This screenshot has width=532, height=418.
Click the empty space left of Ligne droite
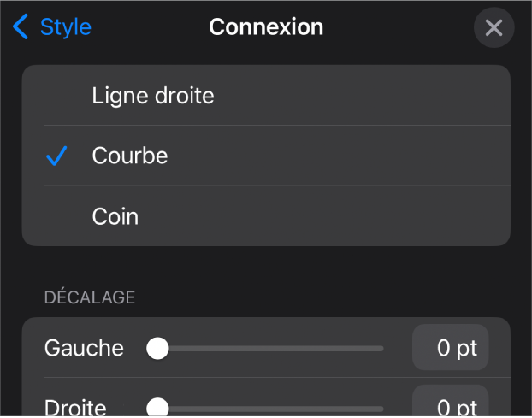click(56, 96)
